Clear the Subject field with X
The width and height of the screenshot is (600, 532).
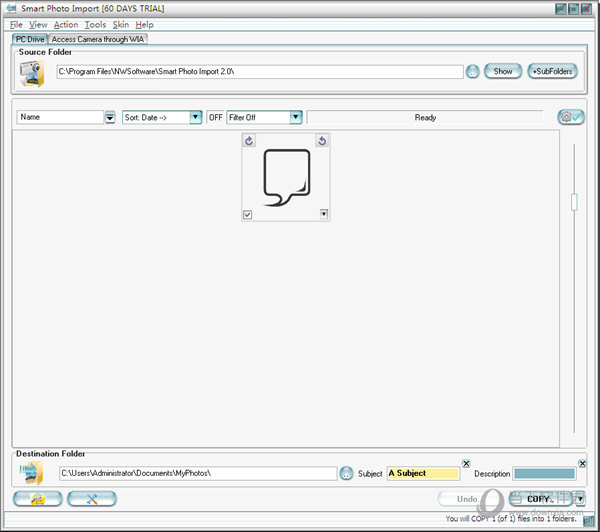466,463
